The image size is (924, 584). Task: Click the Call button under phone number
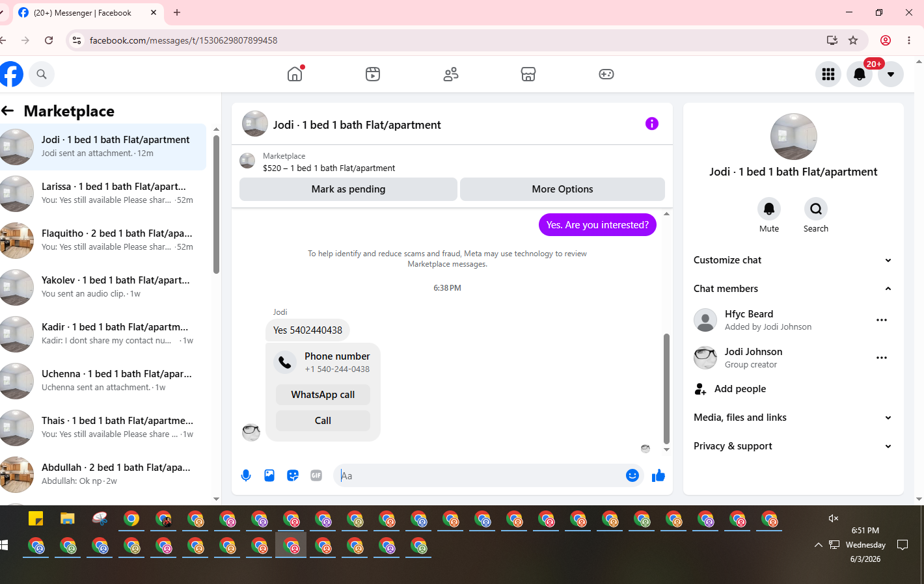(323, 421)
